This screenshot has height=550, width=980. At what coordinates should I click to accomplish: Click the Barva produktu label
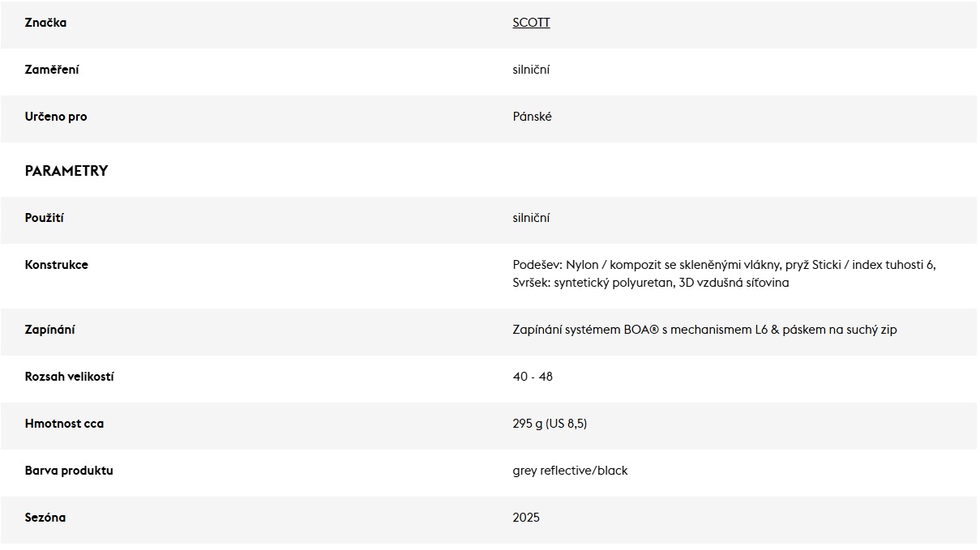[x=69, y=471]
